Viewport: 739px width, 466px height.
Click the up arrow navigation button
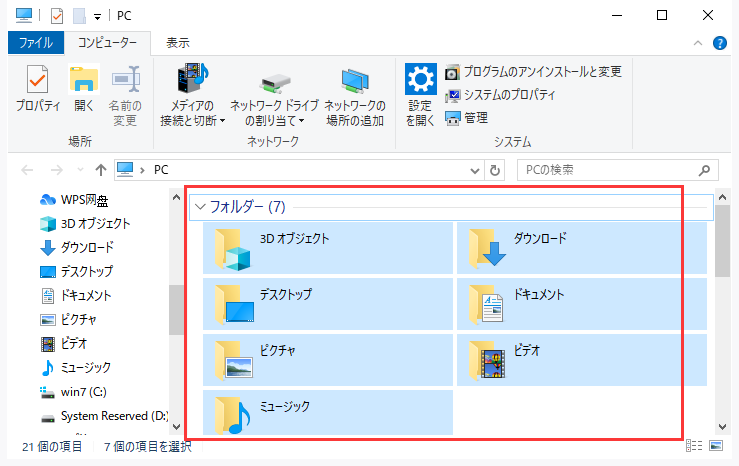click(100, 170)
